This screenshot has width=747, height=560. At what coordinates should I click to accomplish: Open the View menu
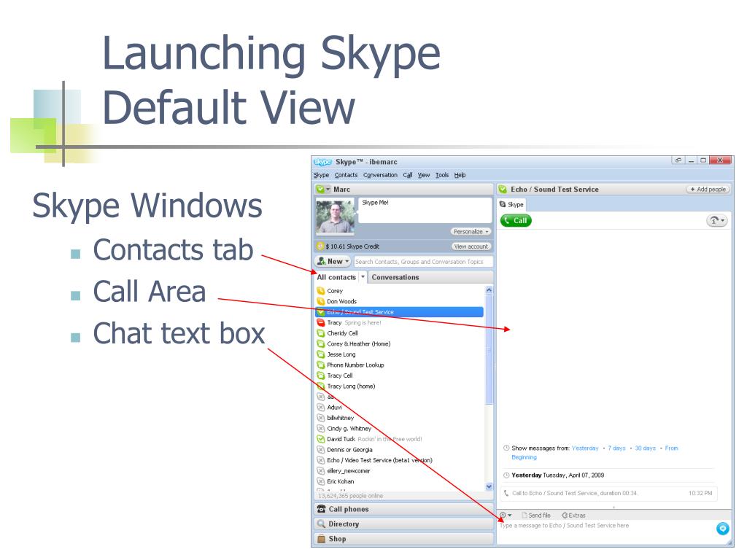[x=424, y=175]
